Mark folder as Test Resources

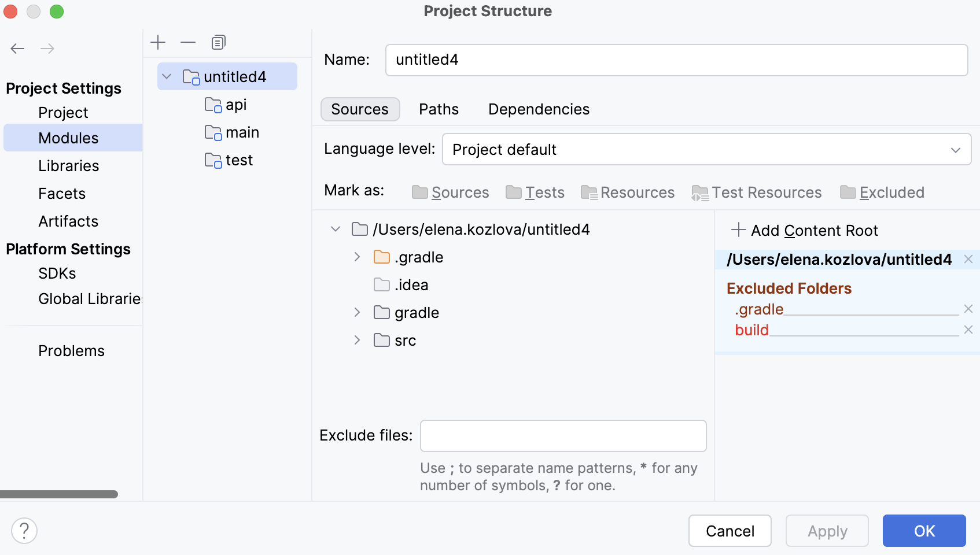757,193
